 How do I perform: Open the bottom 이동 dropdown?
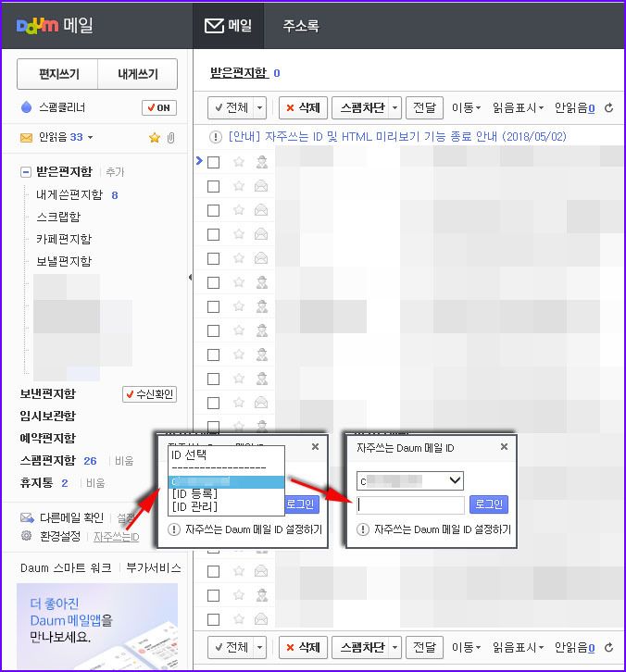click(466, 647)
